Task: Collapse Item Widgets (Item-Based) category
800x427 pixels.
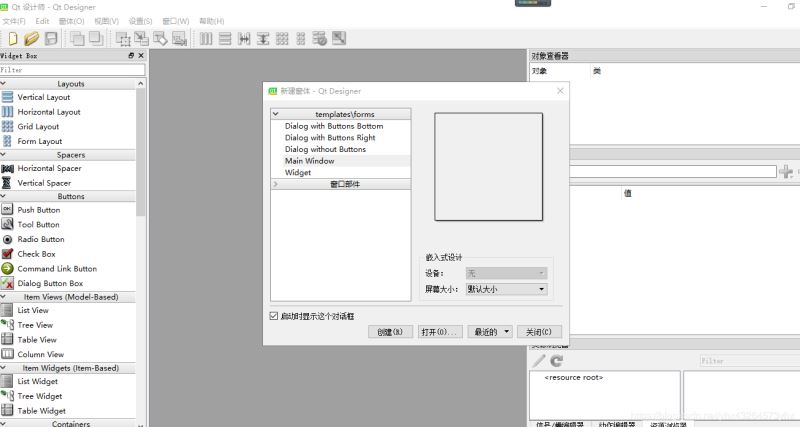Action: (x=68, y=368)
